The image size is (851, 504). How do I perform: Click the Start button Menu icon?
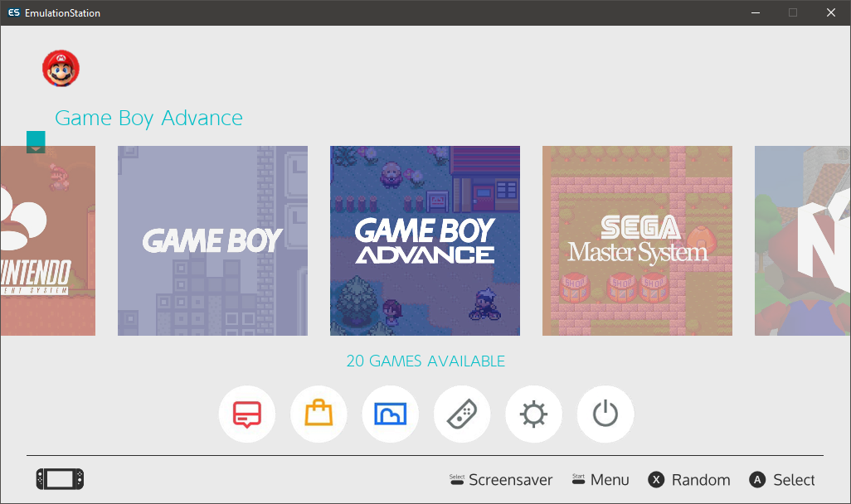(x=579, y=479)
